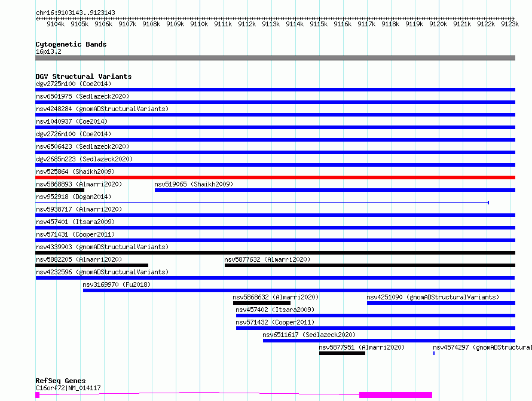Viewport: 532px width, 401px height.
Task: Click the black nsv4339903 gnomAD variant bar
Action: pyautogui.click(x=275, y=253)
